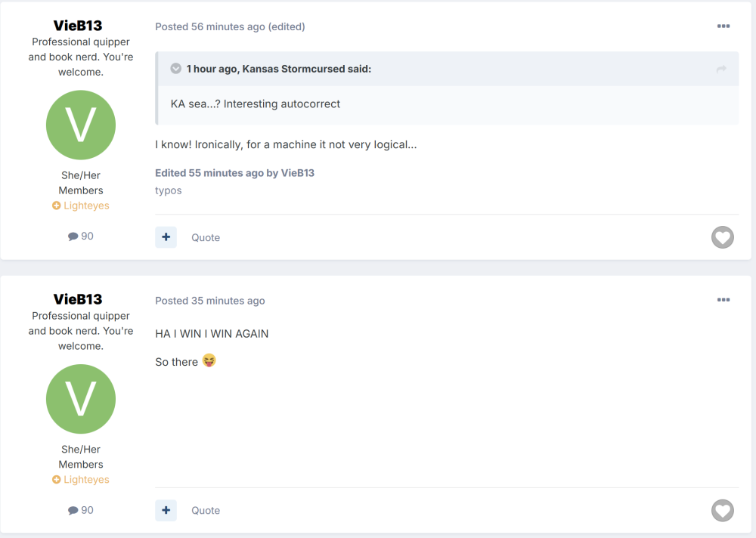Go to quoted post via share arrow
The width and height of the screenshot is (756, 538).
pyautogui.click(x=721, y=69)
